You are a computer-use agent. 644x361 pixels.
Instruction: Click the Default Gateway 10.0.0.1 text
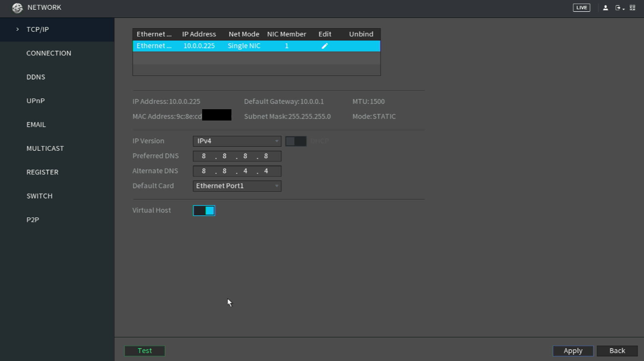(x=284, y=102)
